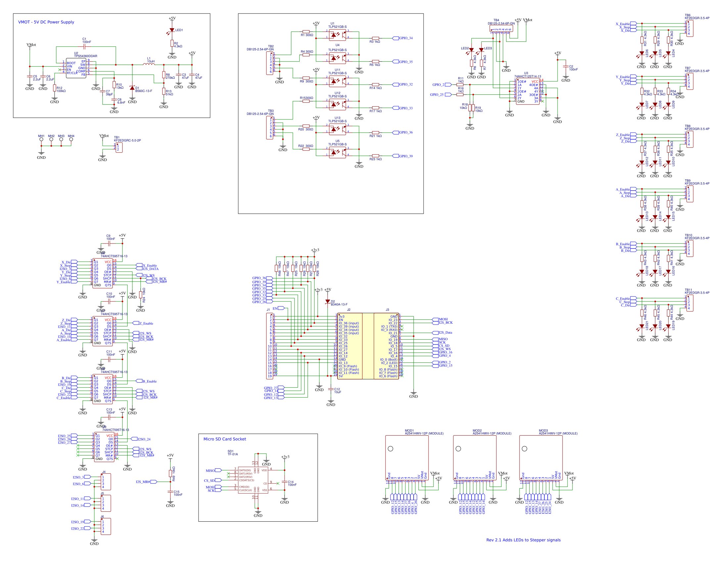Click the TB1 KF2EDGRC-5.0-2P terminal block
Viewport: 728px width, 563px height.
tap(119, 148)
